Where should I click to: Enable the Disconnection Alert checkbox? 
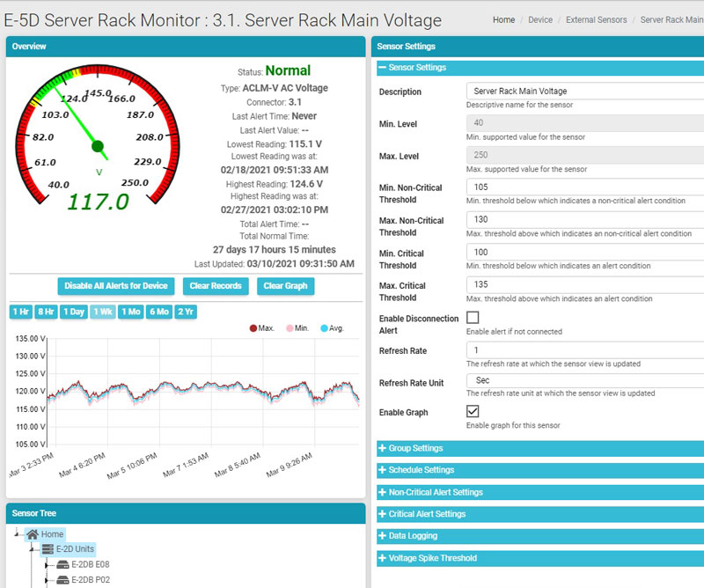click(473, 318)
